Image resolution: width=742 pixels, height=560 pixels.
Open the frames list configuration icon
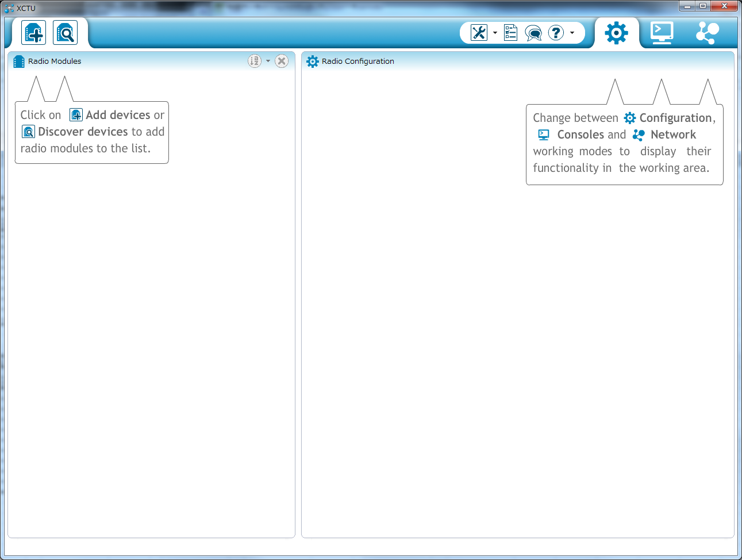pos(510,33)
